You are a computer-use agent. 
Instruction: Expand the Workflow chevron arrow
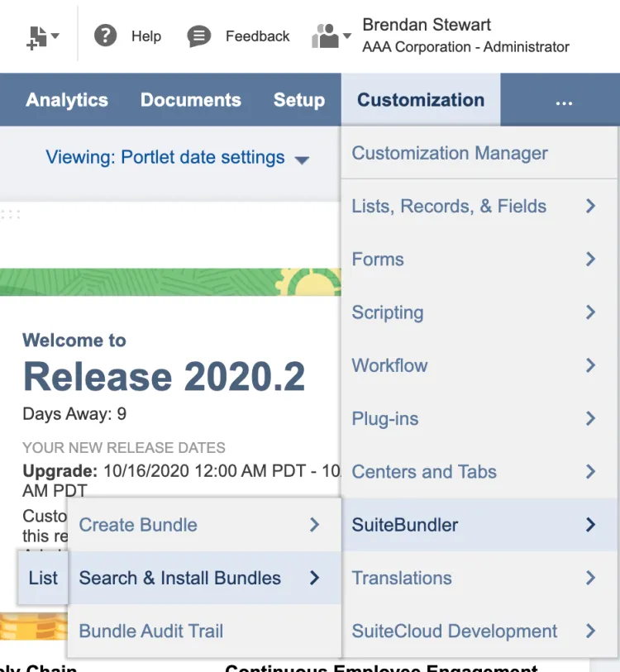pos(590,365)
